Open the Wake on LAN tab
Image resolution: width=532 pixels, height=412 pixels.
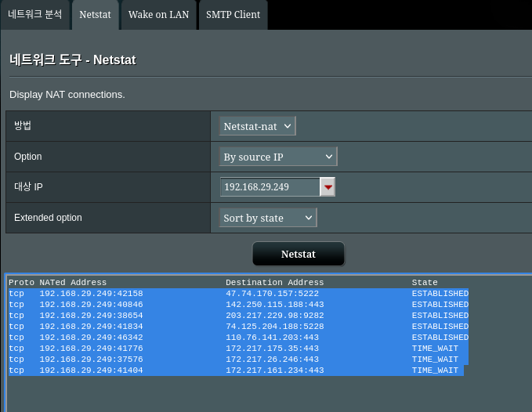(159, 15)
